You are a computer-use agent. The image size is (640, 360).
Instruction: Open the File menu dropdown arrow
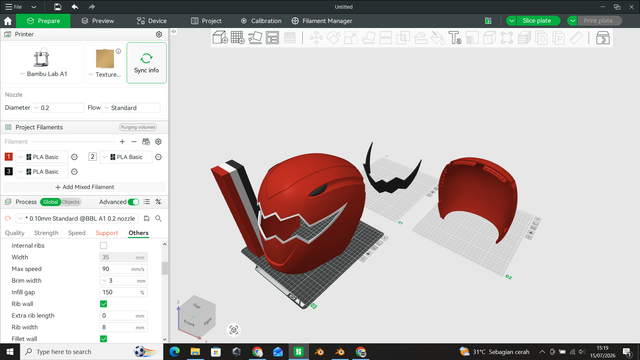(33, 7)
